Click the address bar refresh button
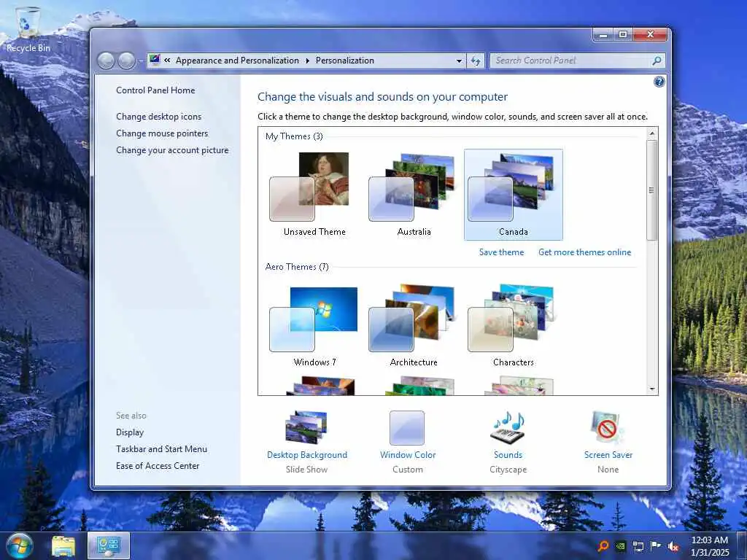This screenshot has width=747, height=560. click(x=476, y=61)
